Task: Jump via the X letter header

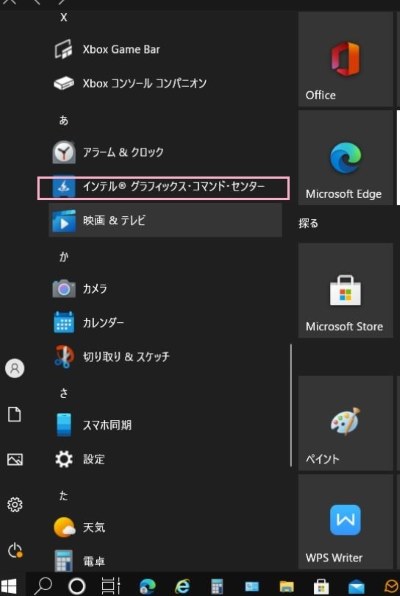Action: click(64, 17)
